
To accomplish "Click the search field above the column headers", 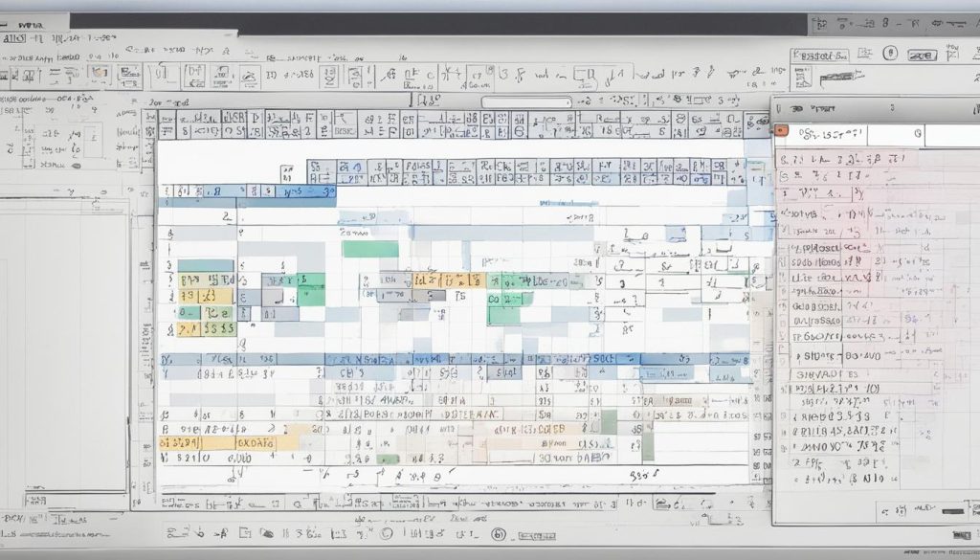I will [525, 101].
